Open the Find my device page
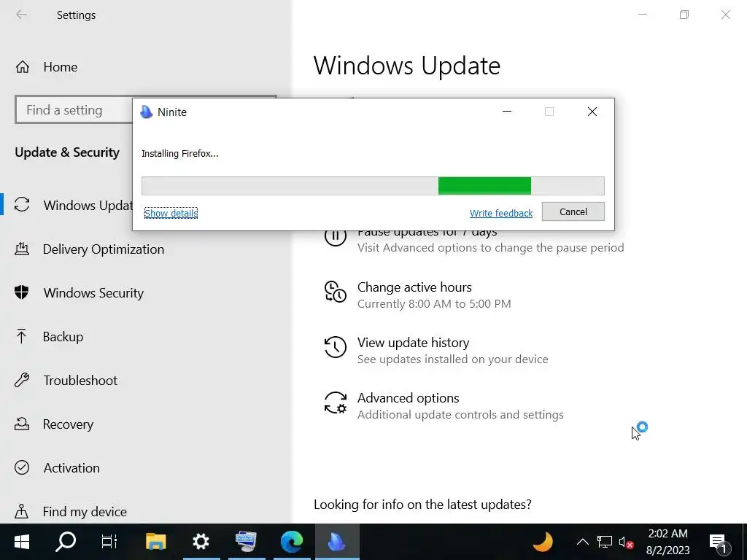Image resolution: width=747 pixels, height=560 pixels. click(71, 512)
